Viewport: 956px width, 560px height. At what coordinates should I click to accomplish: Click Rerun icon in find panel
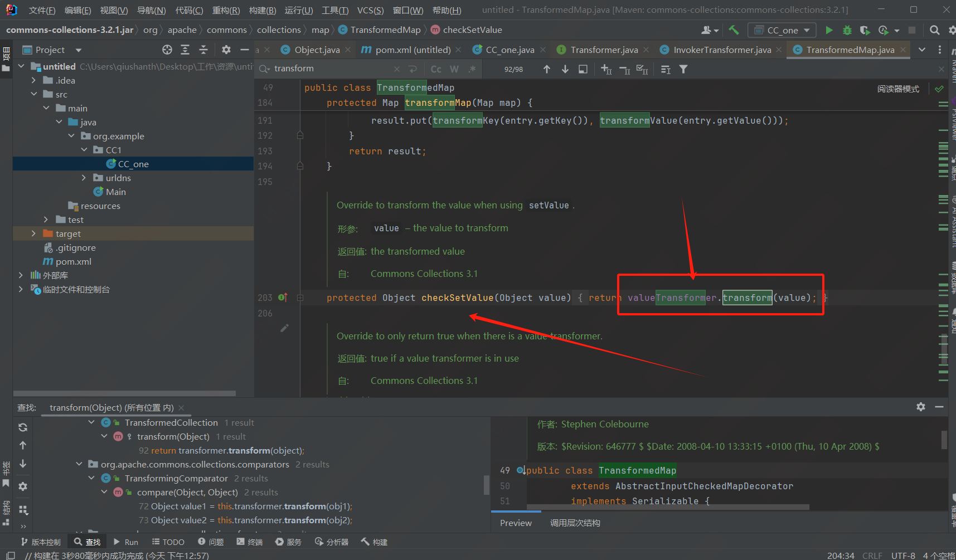[x=23, y=427]
